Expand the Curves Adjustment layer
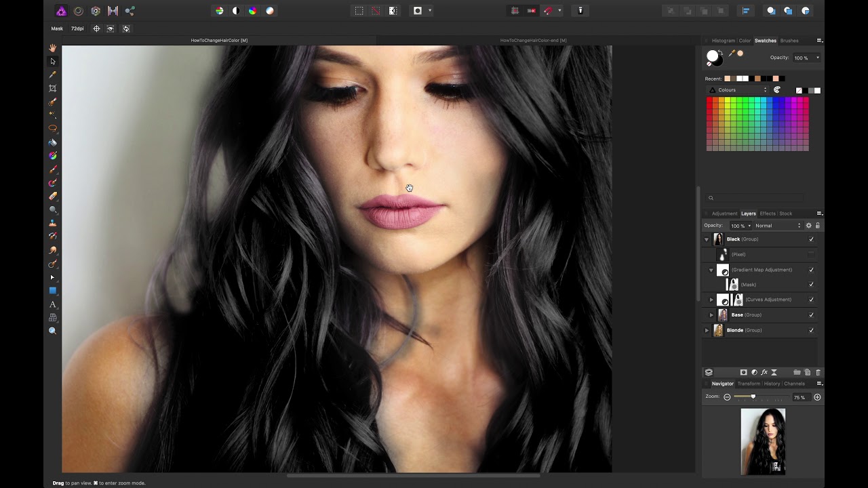 coord(711,300)
